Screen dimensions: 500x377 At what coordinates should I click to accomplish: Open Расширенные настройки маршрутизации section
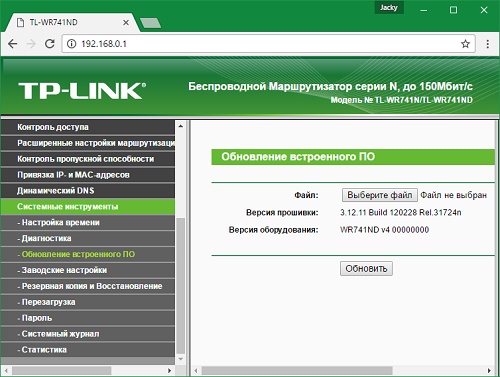tap(88, 143)
